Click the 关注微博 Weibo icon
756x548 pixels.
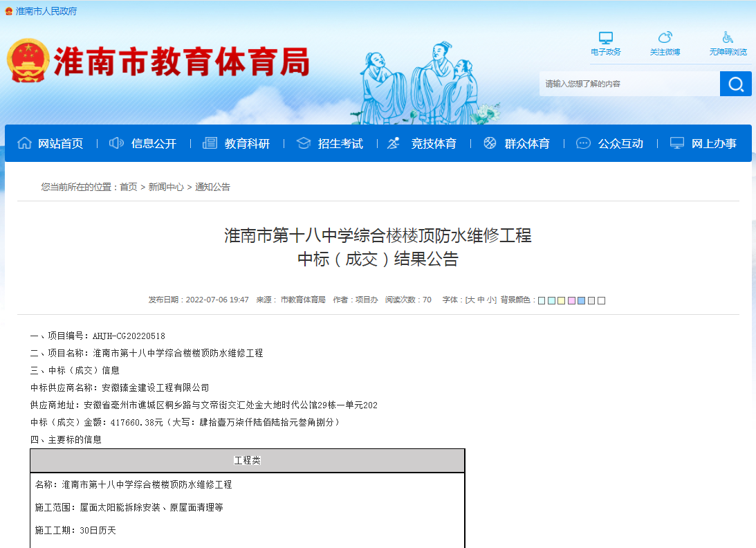tap(665, 37)
